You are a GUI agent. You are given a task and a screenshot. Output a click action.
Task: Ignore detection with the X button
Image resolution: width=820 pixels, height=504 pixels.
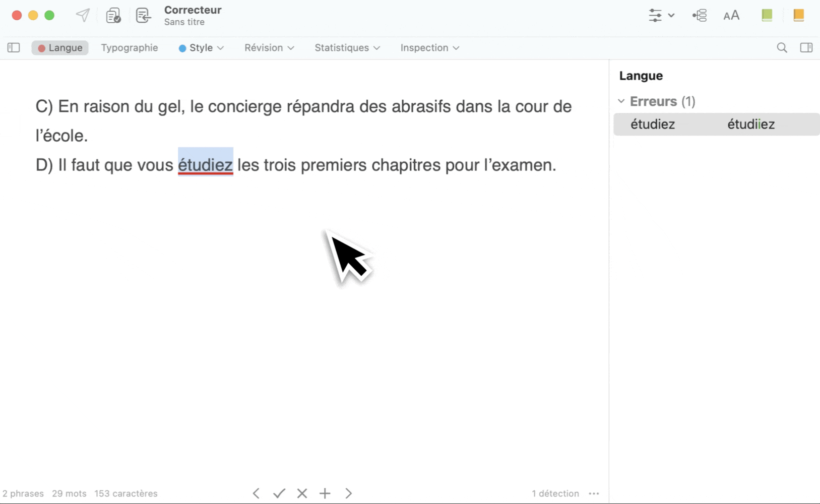tap(302, 493)
